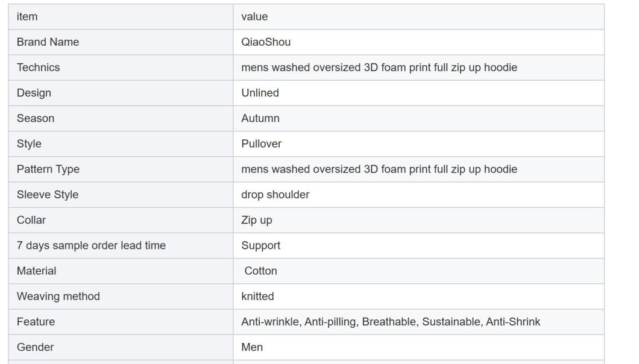Select the Men gender value
The height and width of the screenshot is (364, 639).
(252, 347)
